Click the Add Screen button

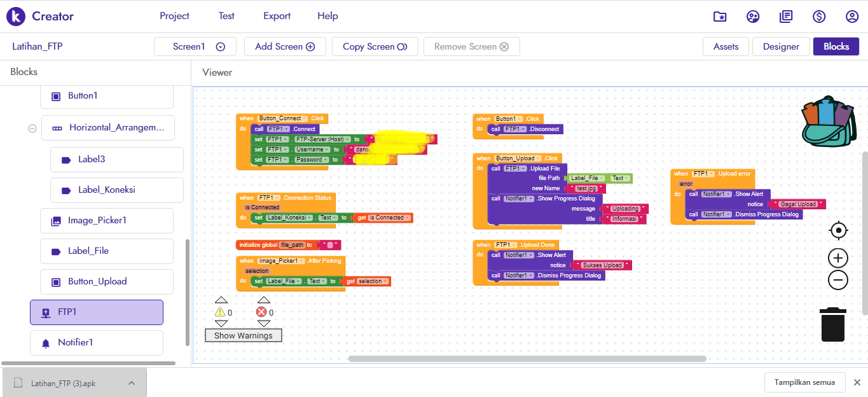click(x=285, y=46)
